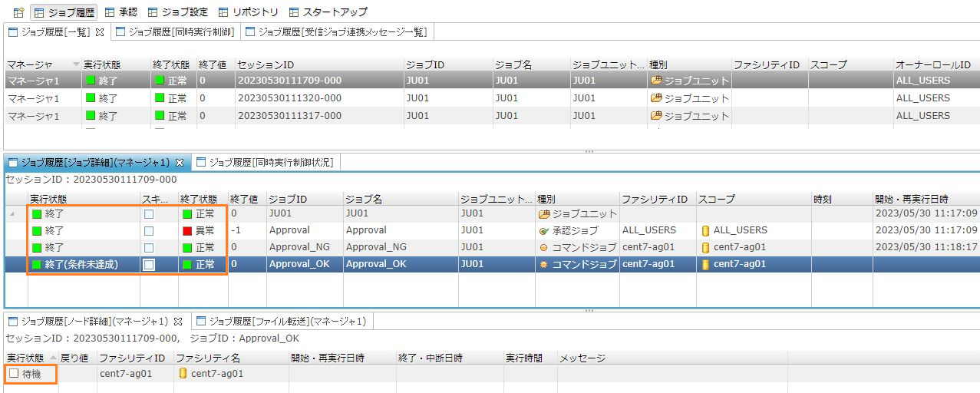This screenshot has width=980, height=393.
Task: Click the red 異常 status indicator
Action: [x=187, y=230]
